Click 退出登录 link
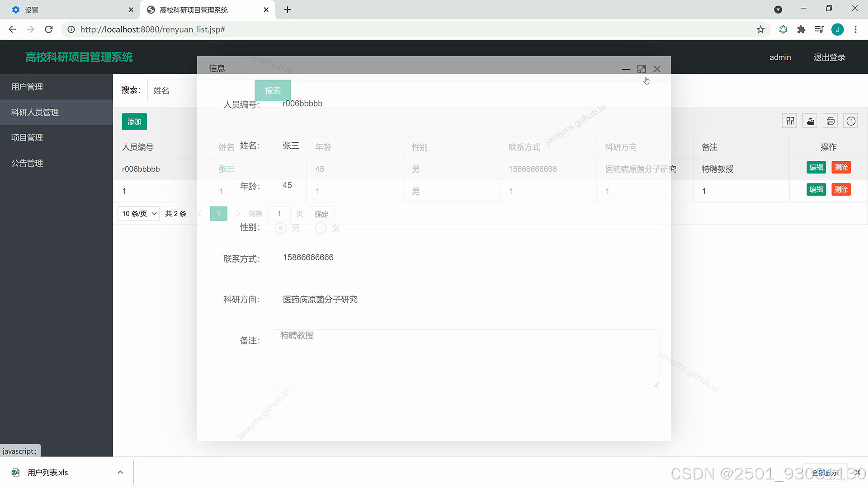 [829, 57]
